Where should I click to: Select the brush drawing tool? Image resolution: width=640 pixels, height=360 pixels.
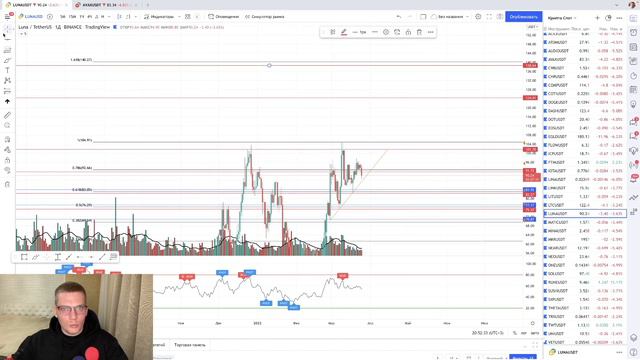[x=7, y=60]
